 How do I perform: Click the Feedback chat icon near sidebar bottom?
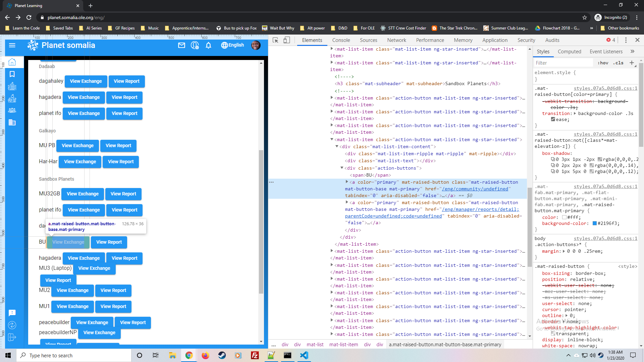(12, 313)
